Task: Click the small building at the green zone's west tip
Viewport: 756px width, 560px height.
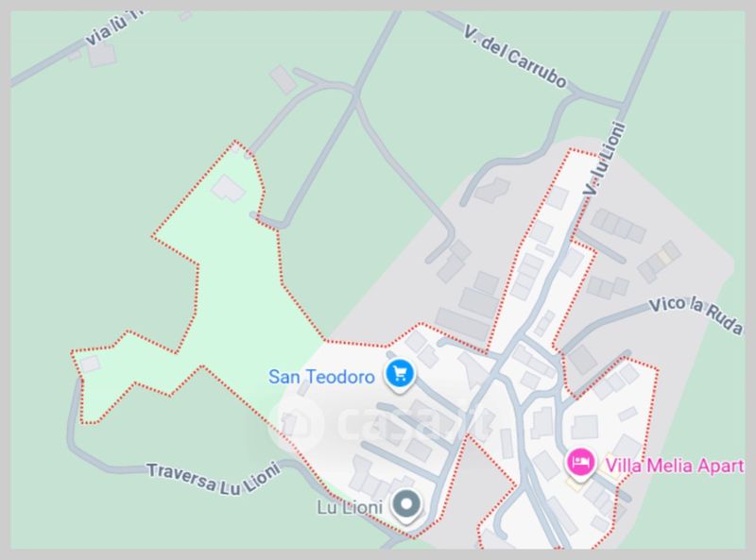Action: coord(90,364)
